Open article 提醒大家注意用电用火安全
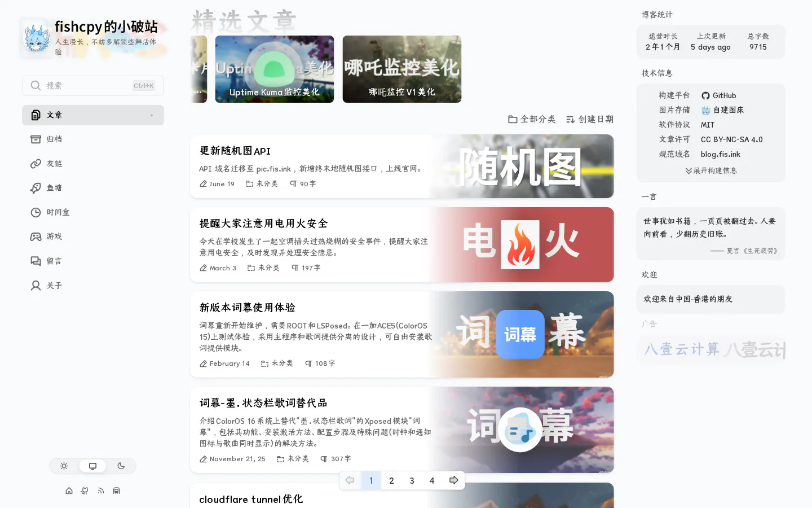Image resolution: width=812 pixels, height=508 pixels. click(402, 244)
